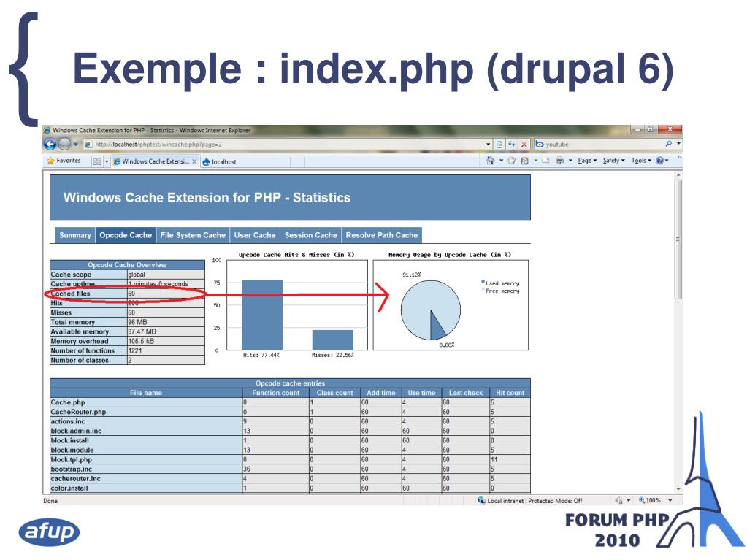Open the address bar history dropdown arrow
The image size is (747, 560).
[x=489, y=145]
